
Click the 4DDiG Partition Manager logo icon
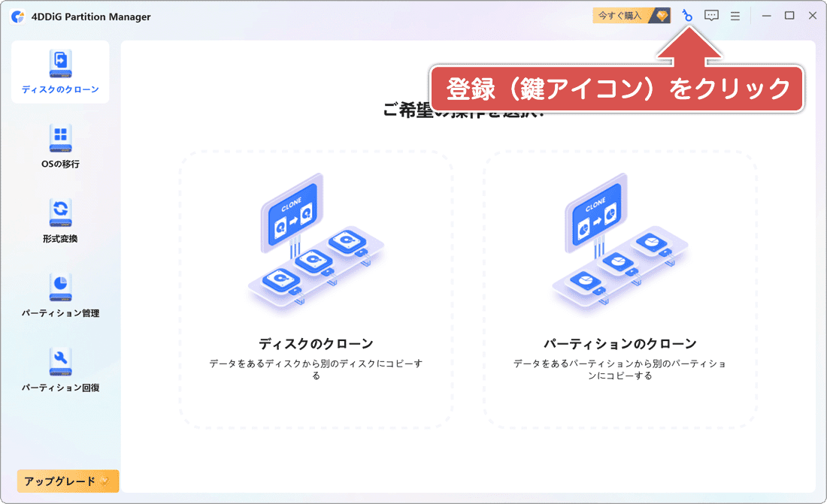click(x=17, y=15)
